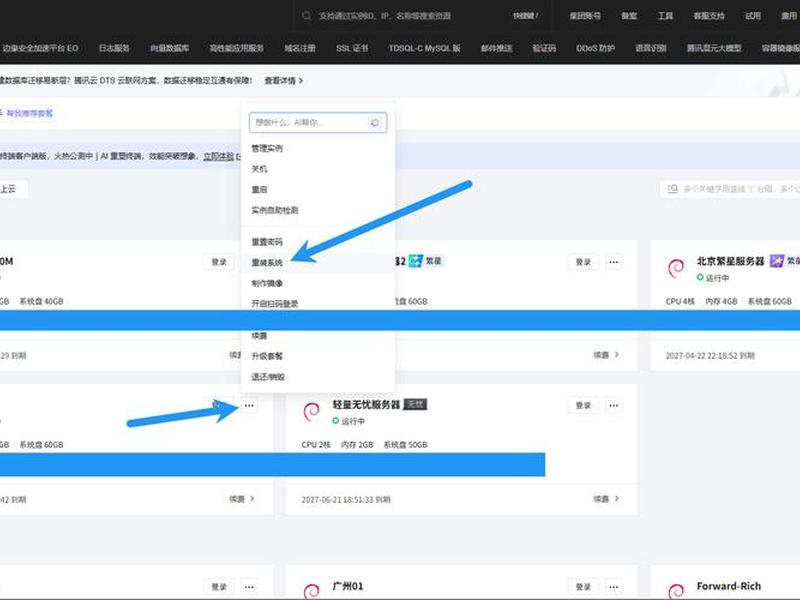Click the 无忧 badge on 轻量无忧服务器

[x=415, y=405]
